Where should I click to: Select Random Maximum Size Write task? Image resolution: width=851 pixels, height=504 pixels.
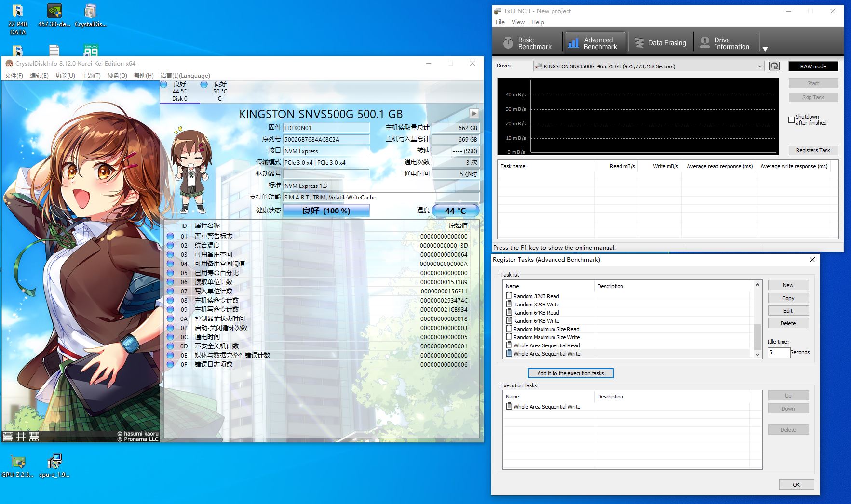[546, 337]
